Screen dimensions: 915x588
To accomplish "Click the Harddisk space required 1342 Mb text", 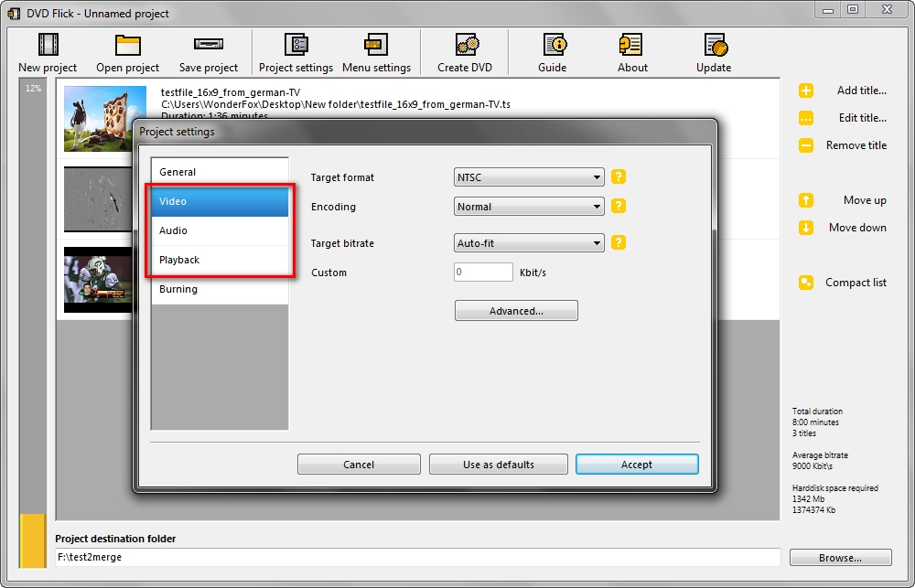I will point(835,494).
